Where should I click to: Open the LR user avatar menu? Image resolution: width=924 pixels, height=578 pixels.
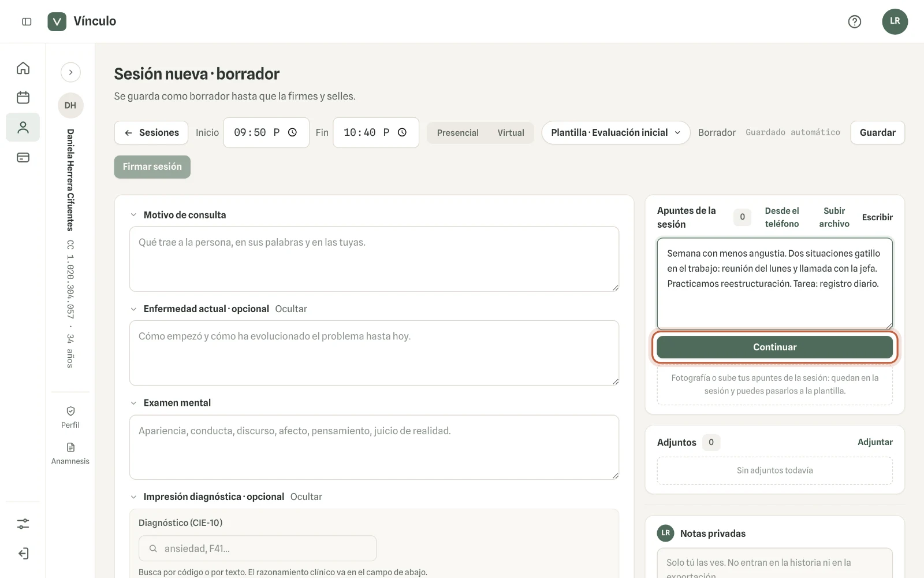[895, 21]
